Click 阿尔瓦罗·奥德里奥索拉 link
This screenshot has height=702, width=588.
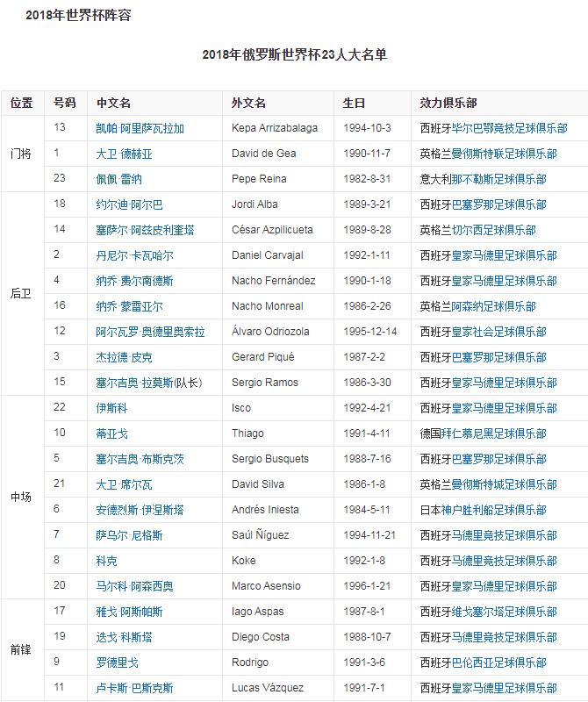150,333
